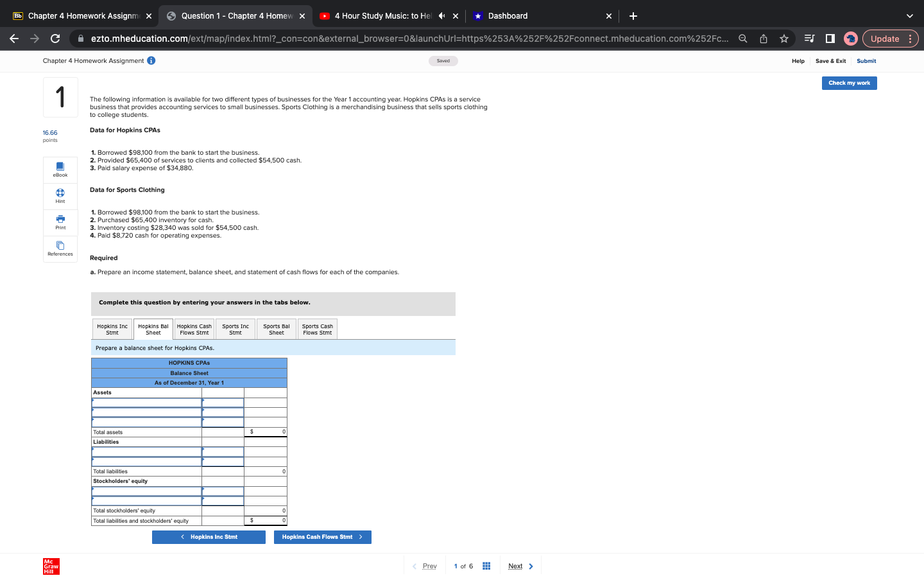Select the Hopkins Bal Sheet tab
The width and height of the screenshot is (924, 578).
pyautogui.click(x=153, y=329)
